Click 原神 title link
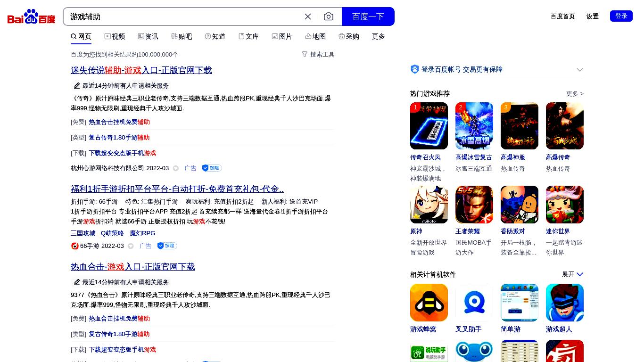Screen dimensions: 644x362 (x=416, y=231)
